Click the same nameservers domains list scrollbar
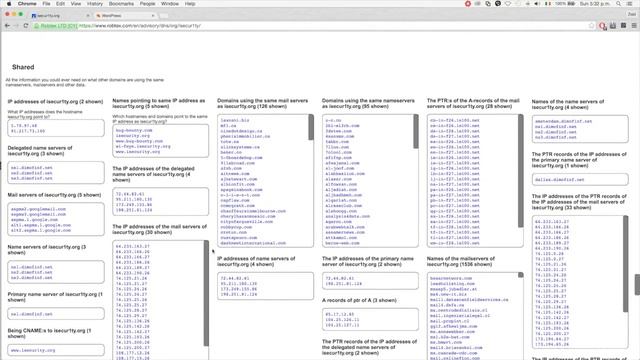Image resolution: width=640 pixels, height=360 pixels. (x=416, y=131)
